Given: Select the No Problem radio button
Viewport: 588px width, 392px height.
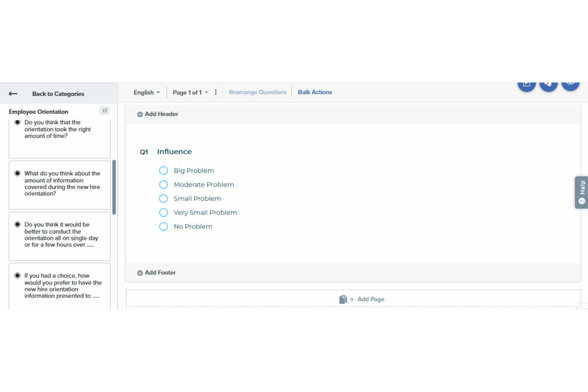Looking at the screenshot, I should click(163, 226).
